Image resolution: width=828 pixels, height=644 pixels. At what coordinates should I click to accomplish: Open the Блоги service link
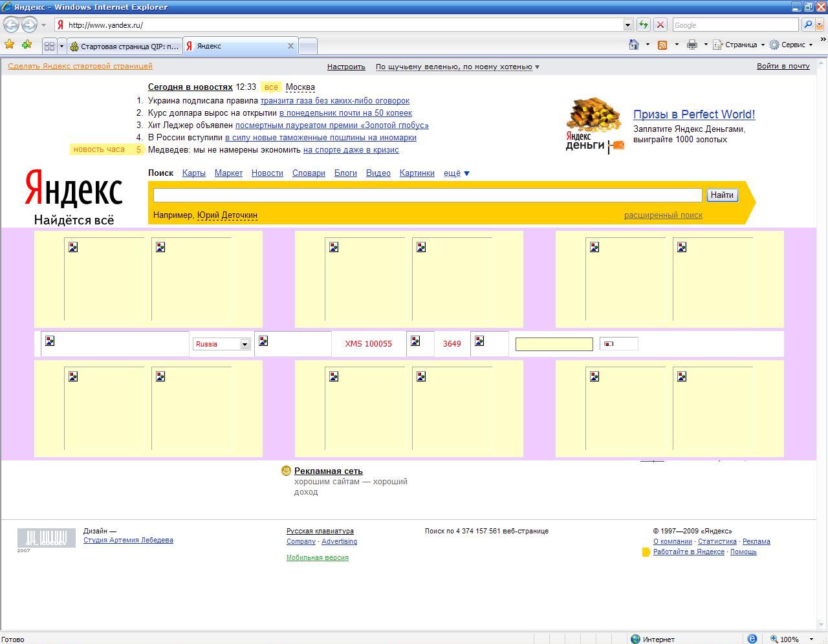click(x=345, y=173)
